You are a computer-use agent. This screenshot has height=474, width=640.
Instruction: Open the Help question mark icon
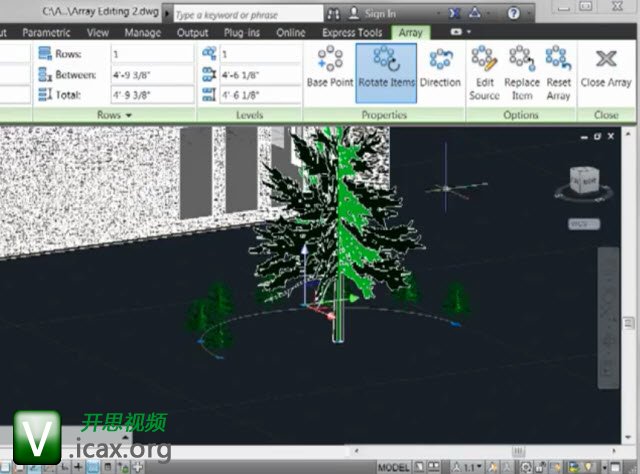[x=513, y=14]
